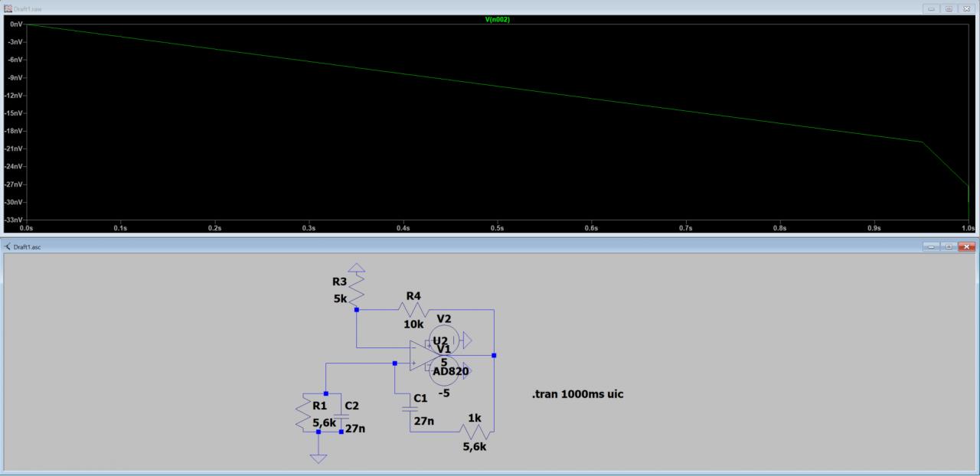Click the ground symbol below R1
This screenshot has height=476, width=980.
318,458
